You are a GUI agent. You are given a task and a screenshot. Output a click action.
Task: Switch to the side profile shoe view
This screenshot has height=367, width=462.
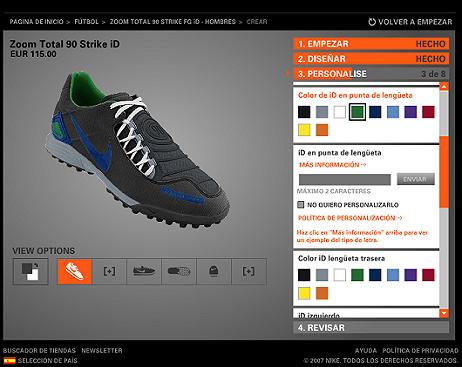[x=144, y=272]
